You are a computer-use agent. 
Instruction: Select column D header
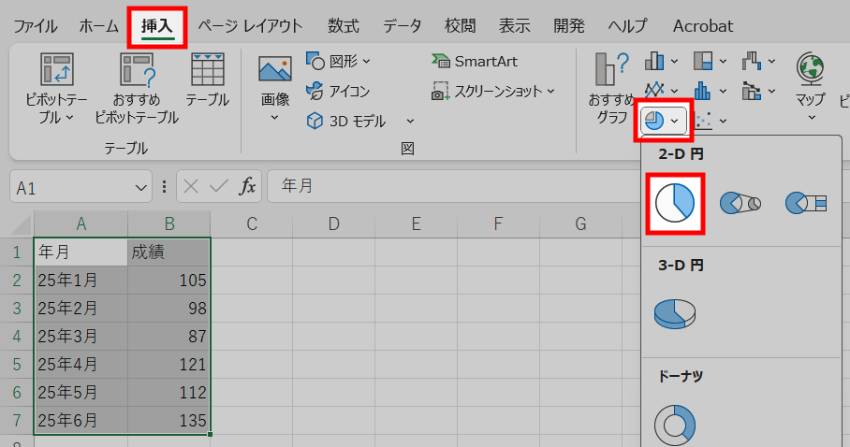coord(334,224)
